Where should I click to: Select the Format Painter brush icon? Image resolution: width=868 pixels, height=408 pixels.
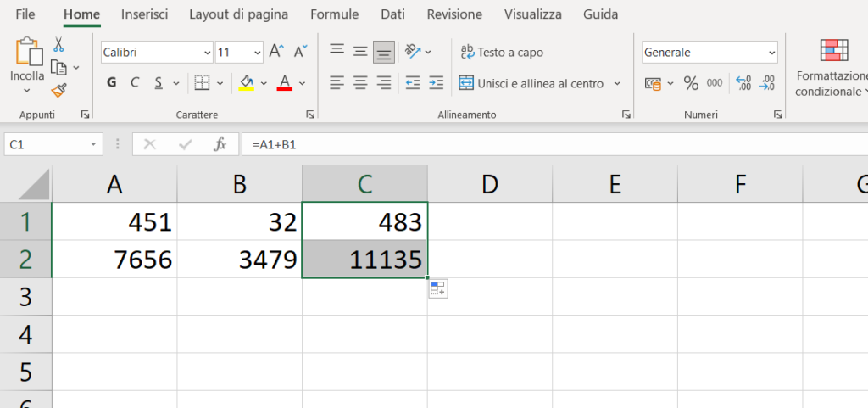[58, 90]
